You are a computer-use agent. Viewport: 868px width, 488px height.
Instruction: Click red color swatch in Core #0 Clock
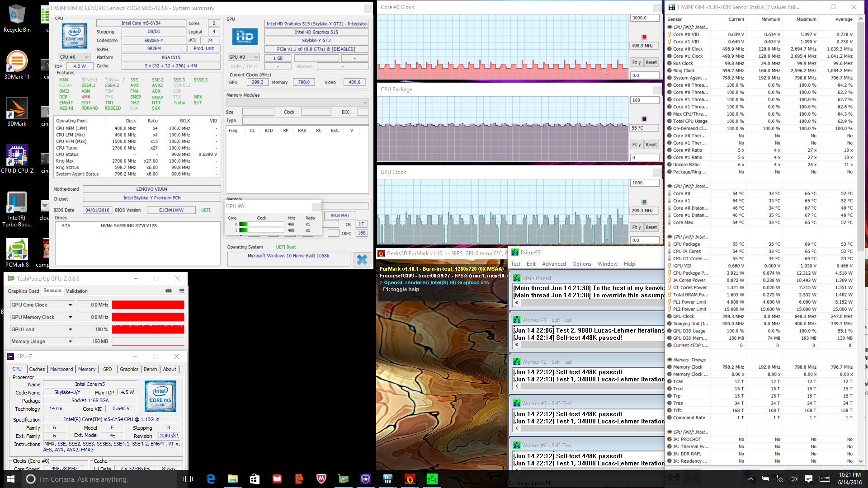(x=644, y=37)
